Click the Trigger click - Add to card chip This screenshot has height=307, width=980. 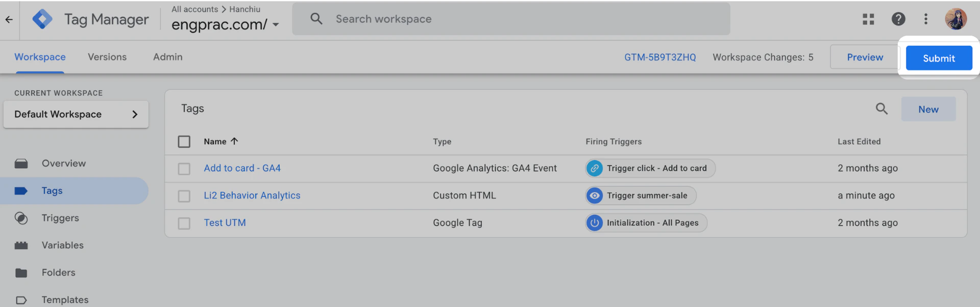[650, 168]
